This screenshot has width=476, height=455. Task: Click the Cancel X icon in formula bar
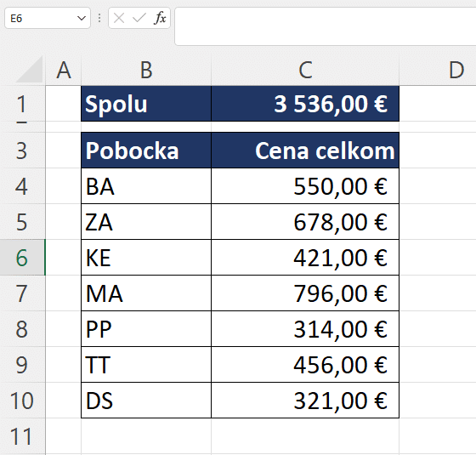tap(119, 18)
